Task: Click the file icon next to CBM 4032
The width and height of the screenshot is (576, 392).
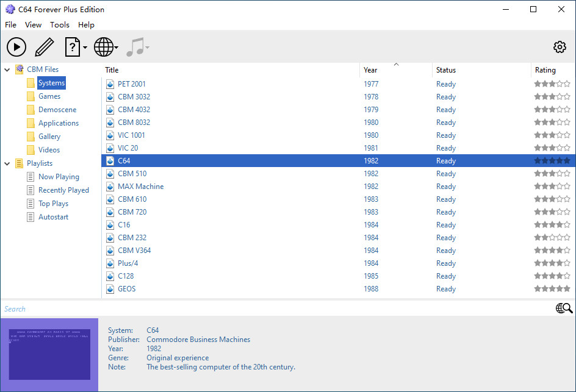Action: 110,110
